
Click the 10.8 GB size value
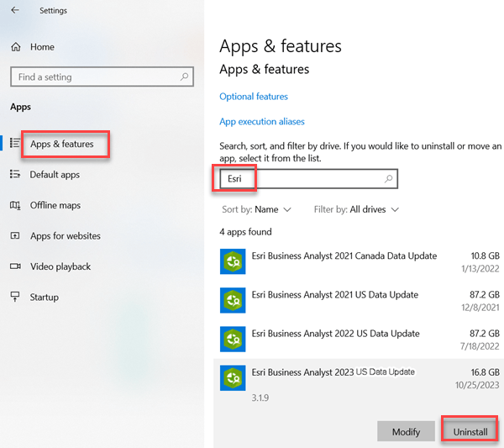pos(485,256)
